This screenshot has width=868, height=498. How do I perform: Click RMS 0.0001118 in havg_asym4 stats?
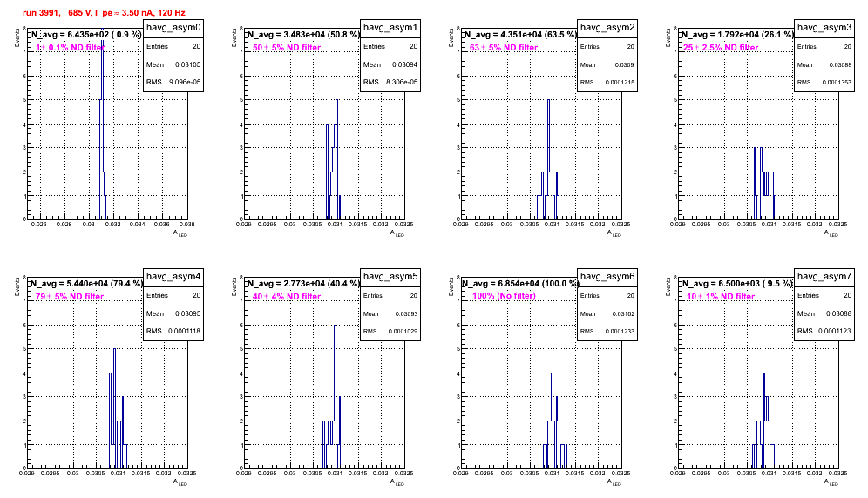(x=173, y=332)
